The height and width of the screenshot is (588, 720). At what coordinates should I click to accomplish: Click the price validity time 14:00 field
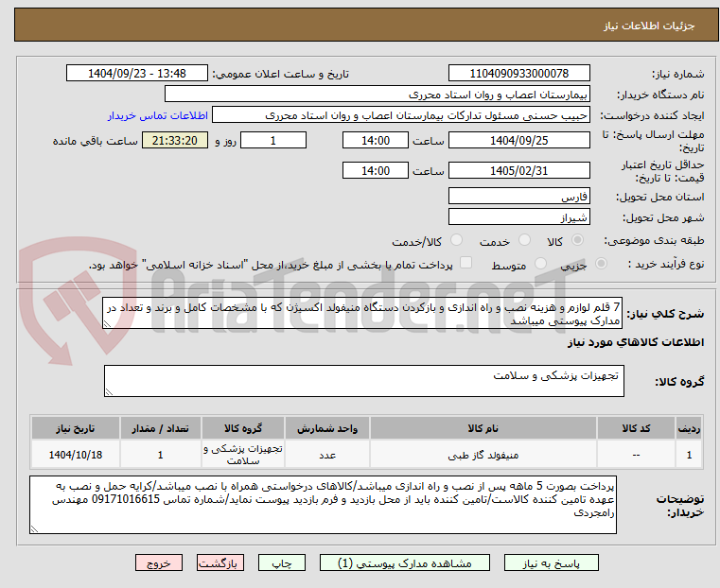[376, 170]
